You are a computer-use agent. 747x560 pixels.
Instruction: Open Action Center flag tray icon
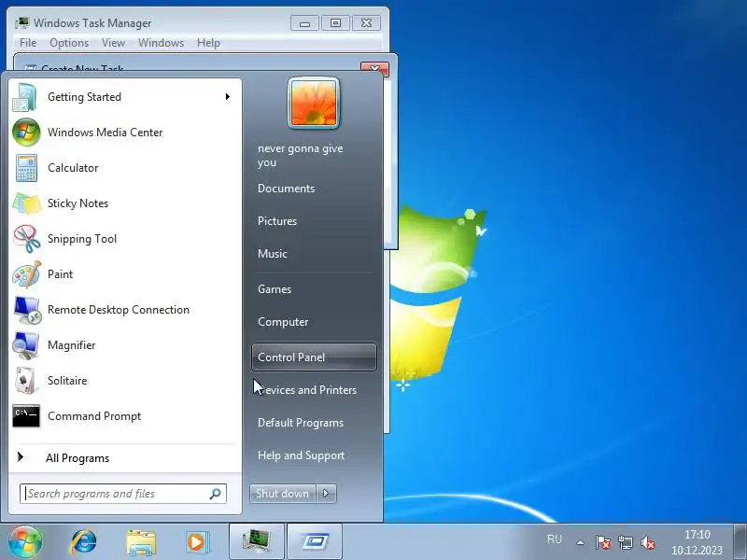coord(603,542)
